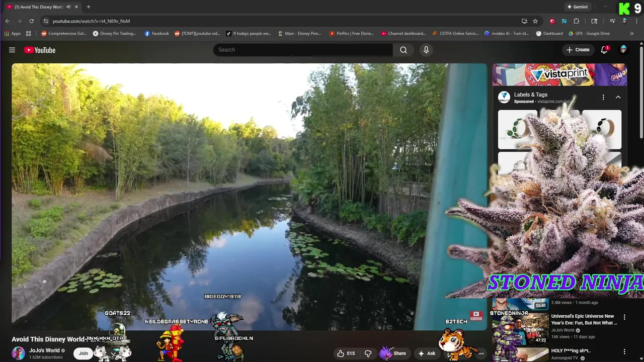Screen dimensions: 644x362
Task: Open Universal's Epic Universe New Year's Eve title
Action: (583, 320)
